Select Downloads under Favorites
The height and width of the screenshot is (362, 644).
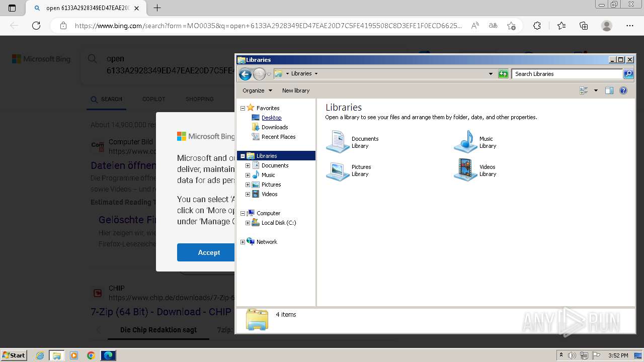275,127
